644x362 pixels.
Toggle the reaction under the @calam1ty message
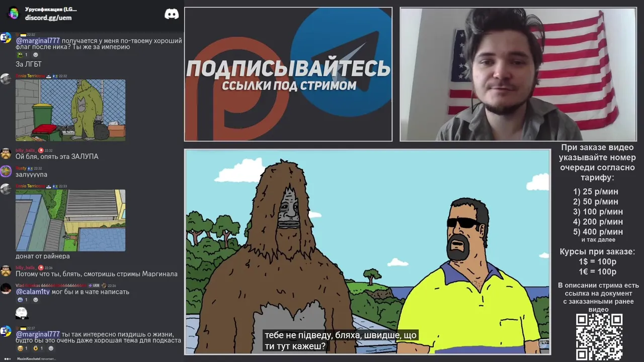click(x=22, y=300)
